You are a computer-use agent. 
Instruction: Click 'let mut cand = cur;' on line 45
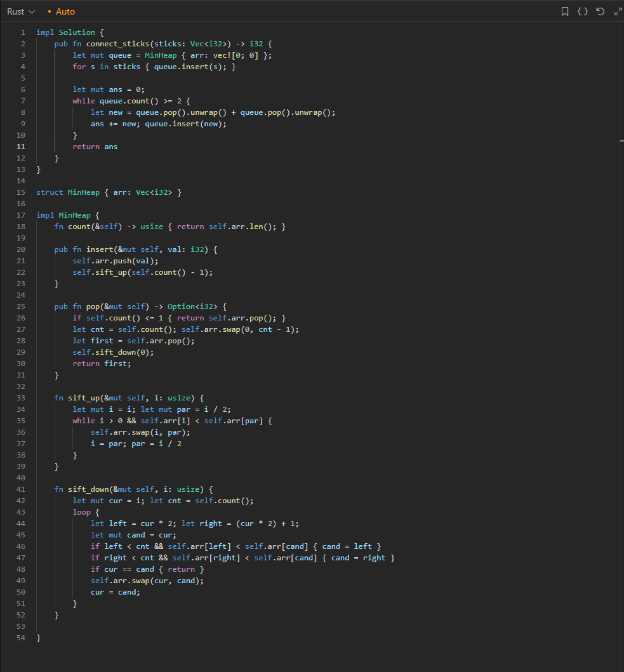point(133,536)
